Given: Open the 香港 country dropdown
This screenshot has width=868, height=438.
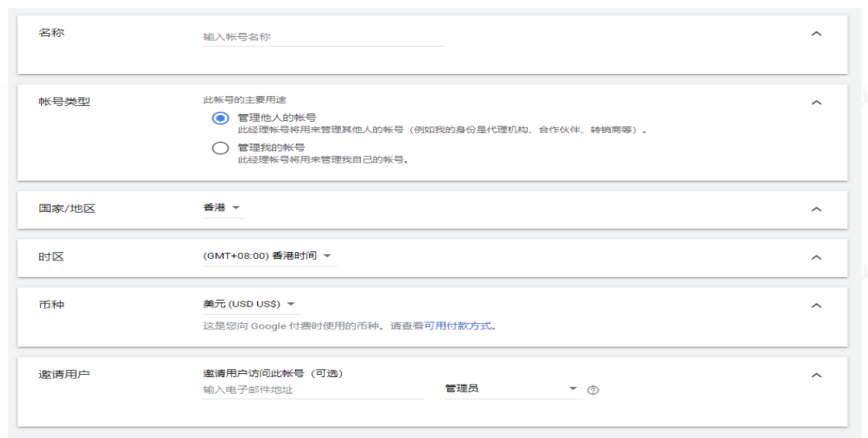Looking at the screenshot, I should (x=223, y=208).
